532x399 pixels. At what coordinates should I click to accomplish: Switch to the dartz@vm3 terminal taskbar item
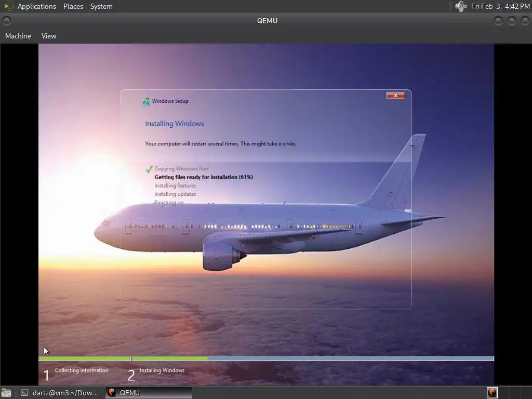tap(60, 393)
